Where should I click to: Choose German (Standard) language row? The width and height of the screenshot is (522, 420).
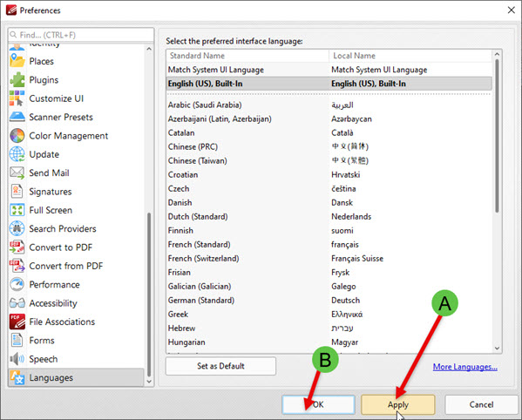tap(329, 301)
